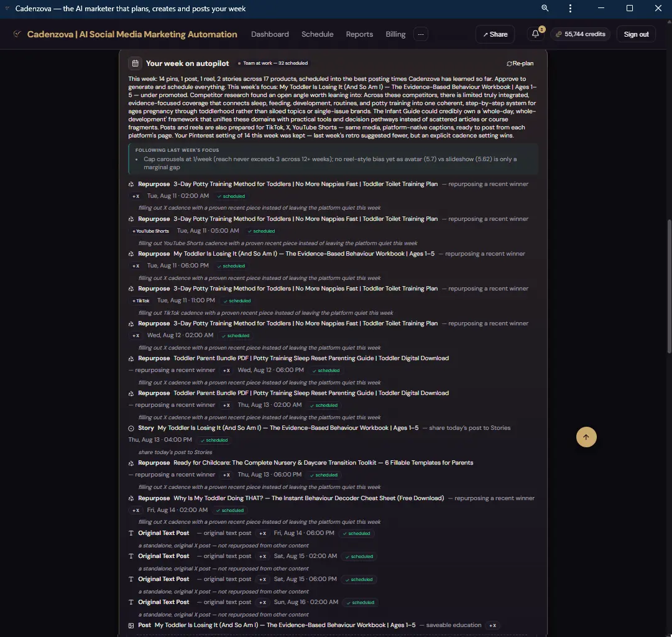Click scheduled badge for Thu Aug 13 04:00 PM story
The height and width of the screenshot is (637, 672).
214,440
